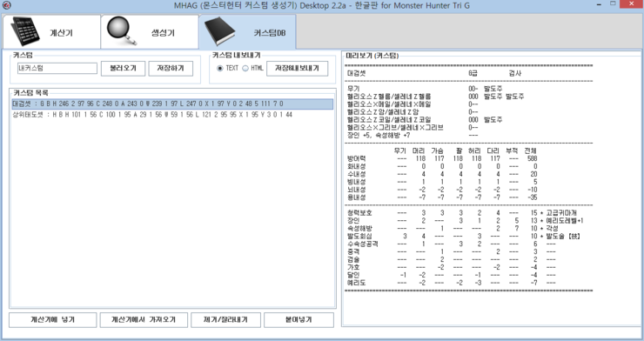This screenshot has height=341, width=644.
Task: Maximize the MHAG window
Action: [x=613, y=3]
